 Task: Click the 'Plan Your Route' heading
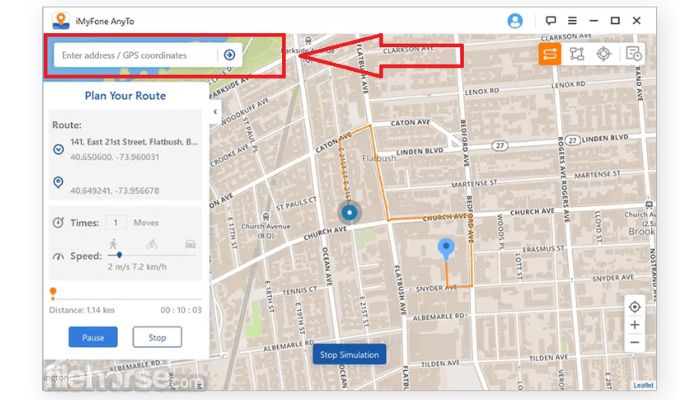pyautogui.click(x=125, y=96)
